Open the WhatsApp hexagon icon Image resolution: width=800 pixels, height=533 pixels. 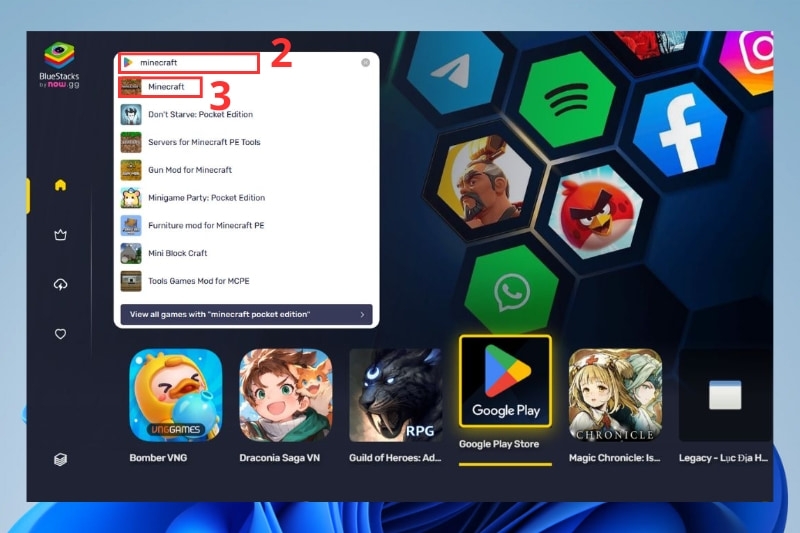pos(512,292)
